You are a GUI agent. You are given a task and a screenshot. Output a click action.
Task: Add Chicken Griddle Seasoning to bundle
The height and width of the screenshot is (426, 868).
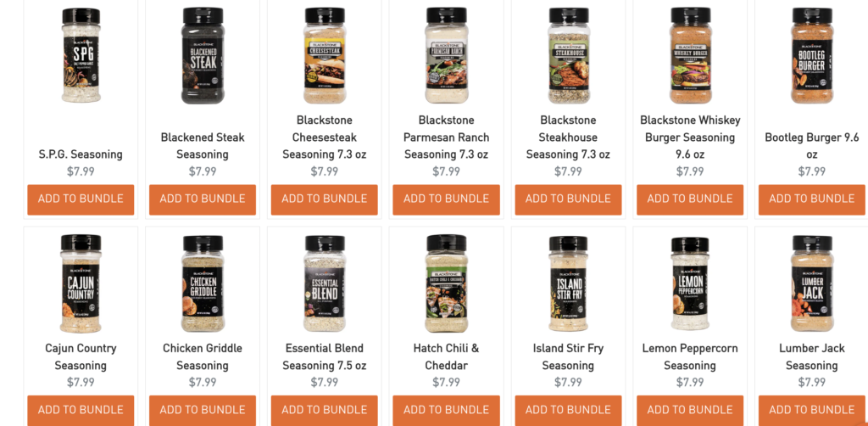203,411
